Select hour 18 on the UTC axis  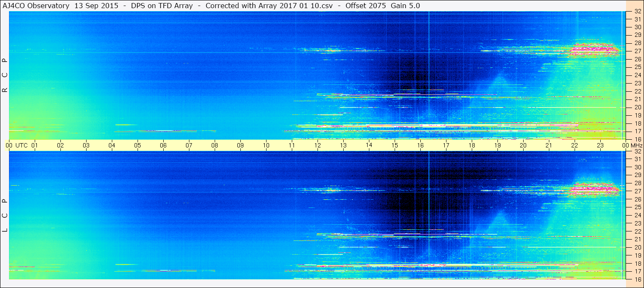[x=472, y=145]
